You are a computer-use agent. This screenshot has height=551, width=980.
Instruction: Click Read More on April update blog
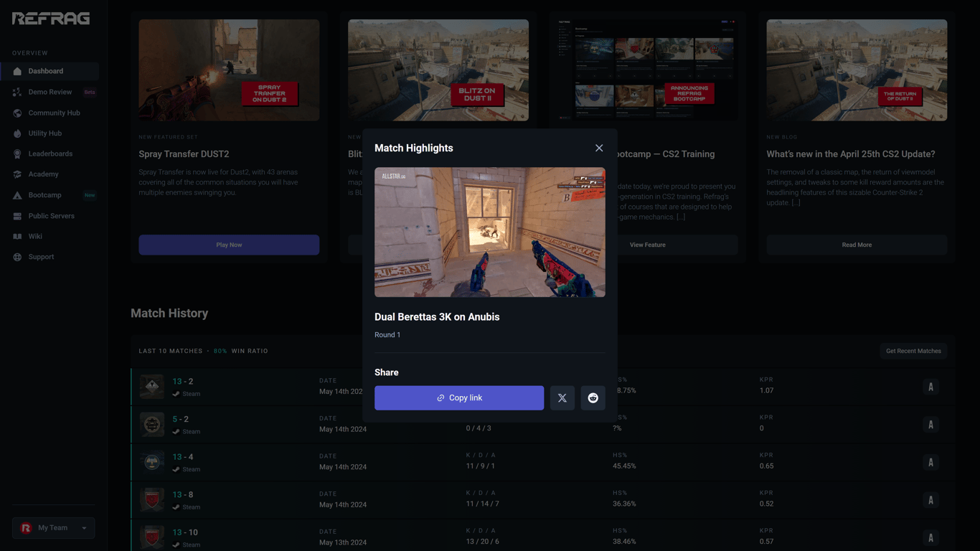(x=857, y=245)
